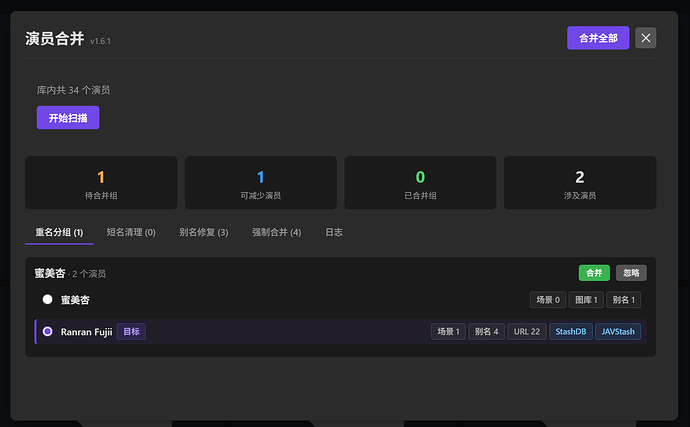The image size is (690, 427).
Task: Close the 演员合并 dialog with the X icon
Action: [x=646, y=38]
